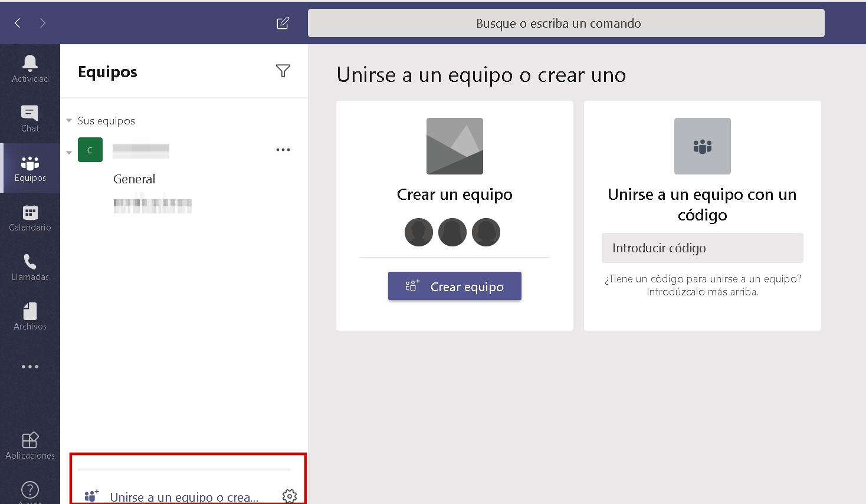866x504 pixels.
Task: Click the Crear equipo button
Action: [455, 286]
